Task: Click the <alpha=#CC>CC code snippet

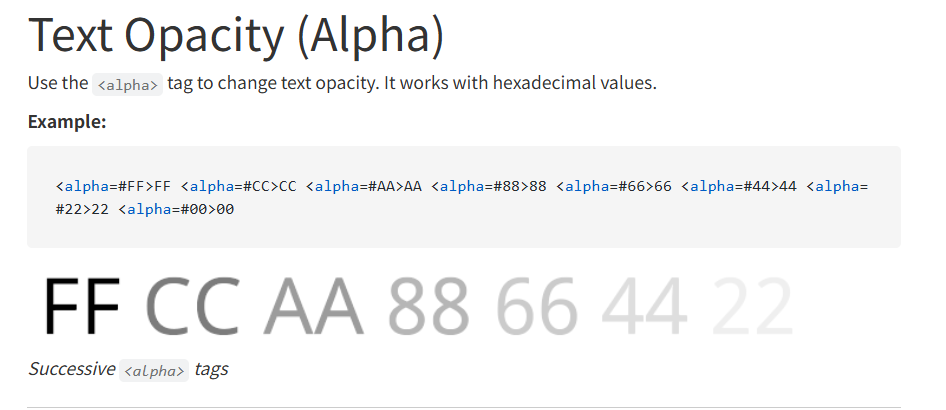Action: pyautogui.click(x=239, y=186)
